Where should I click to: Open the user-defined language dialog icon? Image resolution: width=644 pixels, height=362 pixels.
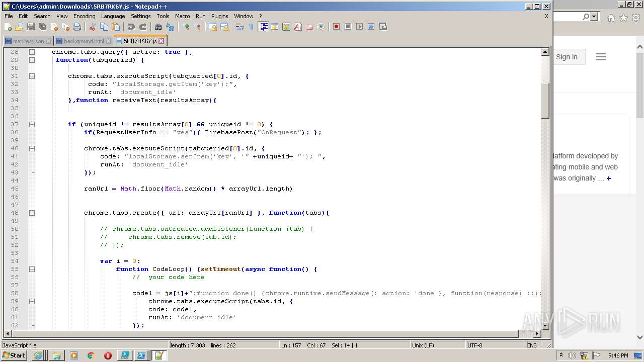pos(275,27)
